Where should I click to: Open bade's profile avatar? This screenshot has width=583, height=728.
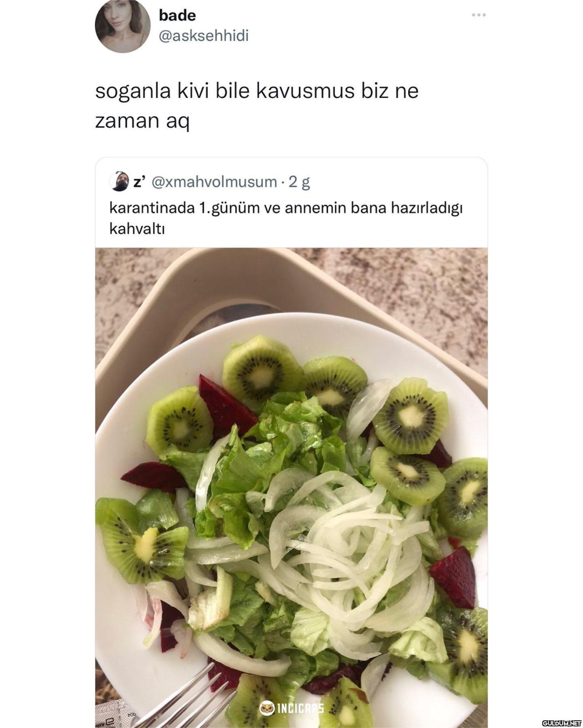tap(123, 25)
